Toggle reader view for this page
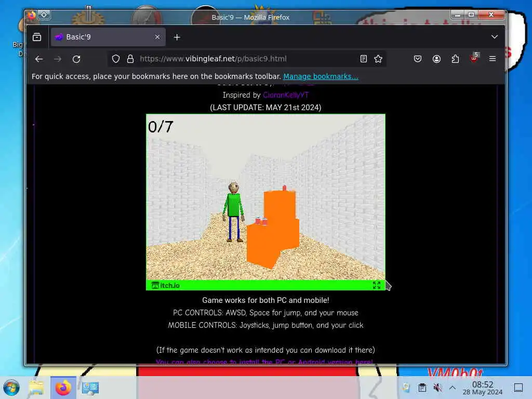532x399 pixels. click(363, 59)
